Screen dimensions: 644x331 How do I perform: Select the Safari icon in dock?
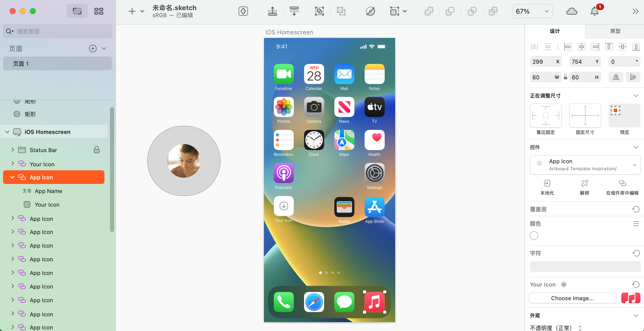[x=314, y=302]
